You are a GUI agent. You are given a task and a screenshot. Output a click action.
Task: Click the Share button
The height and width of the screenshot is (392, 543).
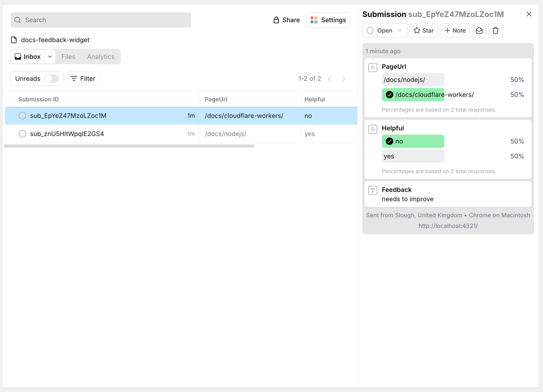click(x=286, y=20)
